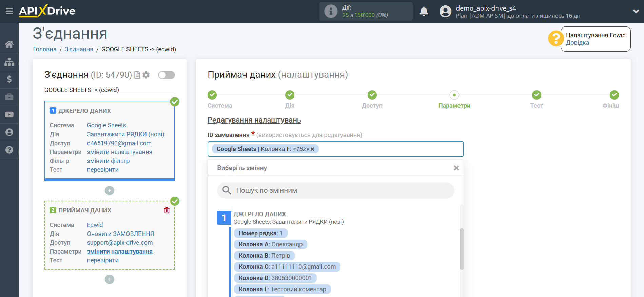Select variable Колонка E: Тестовий коментар
Viewport: 644px width, 297px height.
pos(282,289)
